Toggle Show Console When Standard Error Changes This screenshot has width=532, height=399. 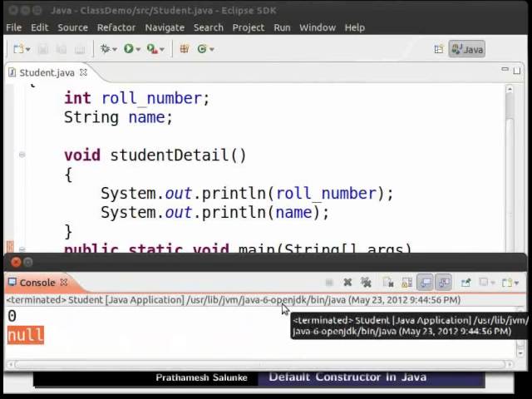[x=443, y=283]
